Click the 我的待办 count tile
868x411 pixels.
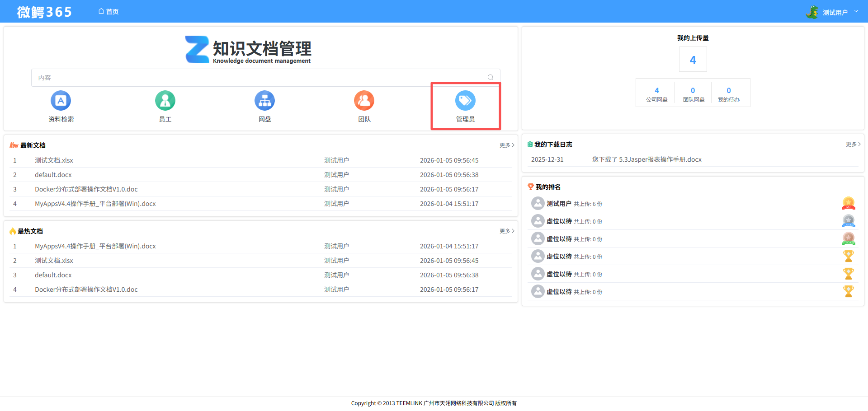coord(729,94)
